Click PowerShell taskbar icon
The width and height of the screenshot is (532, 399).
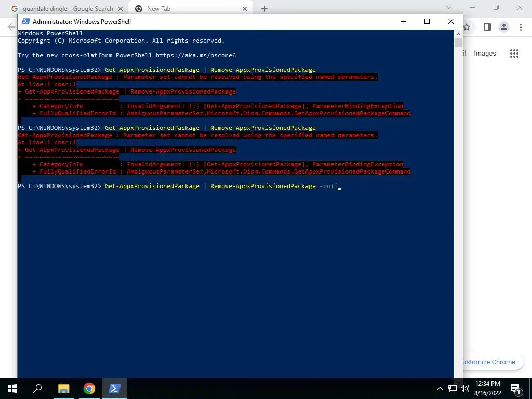(114, 389)
